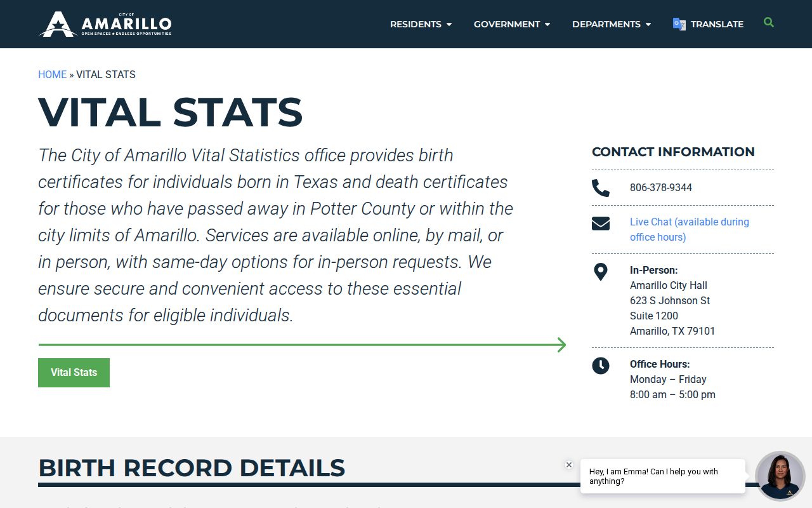This screenshot has width=812, height=508.
Task: Click the VITAL STATS page heading
Action: [171, 112]
